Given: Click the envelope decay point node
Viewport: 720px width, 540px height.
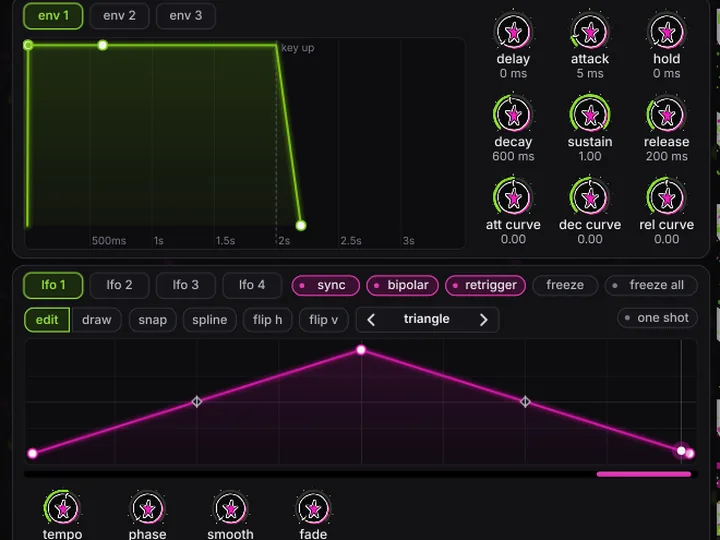Looking at the screenshot, I should coord(102,45).
